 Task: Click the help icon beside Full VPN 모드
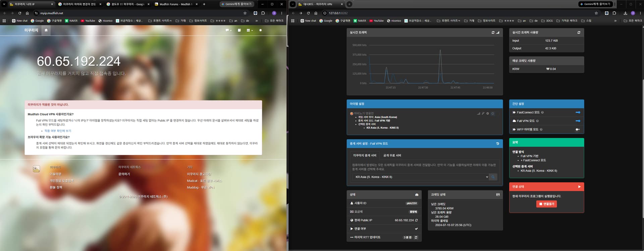pos(537,121)
